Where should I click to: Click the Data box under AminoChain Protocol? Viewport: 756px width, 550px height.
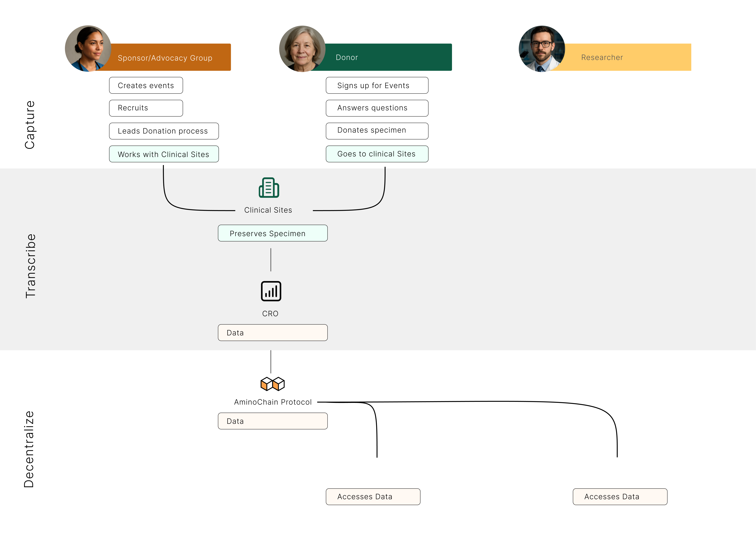[x=273, y=421]
